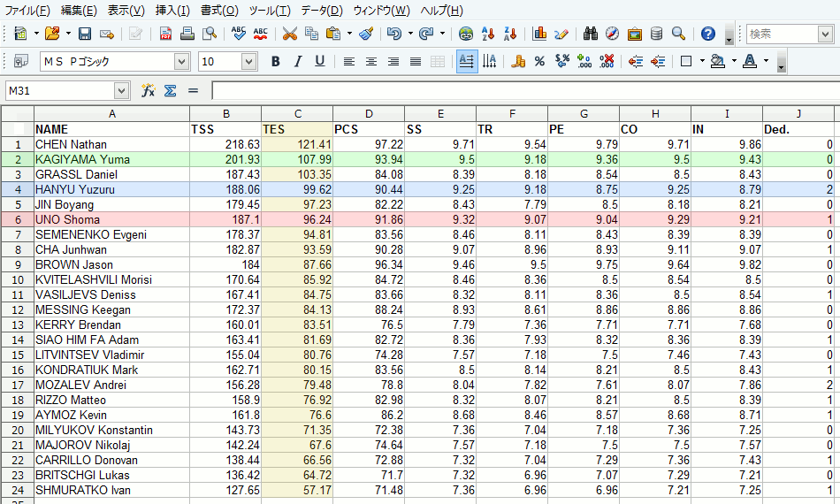Open Help with the question mark icon
Image resolution: width=840 pixels, height=504 pixels.
[707, 34]
